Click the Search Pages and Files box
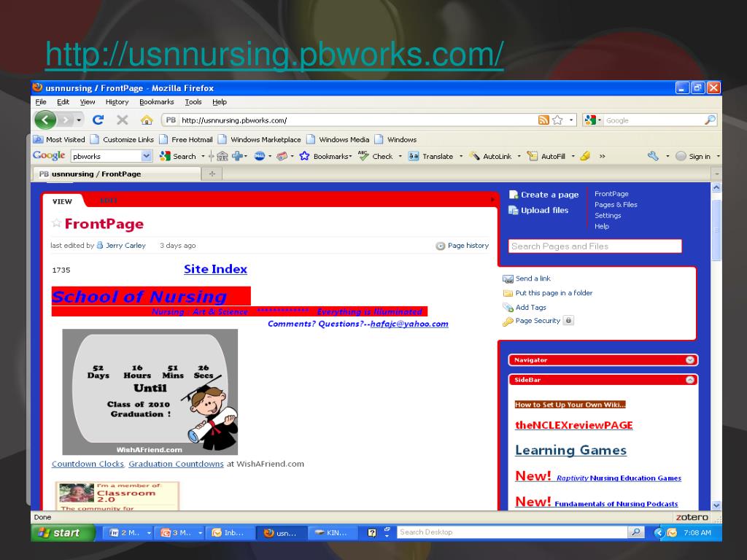The width and height of the screenshot is (747, 560). (x=595, y=246)
